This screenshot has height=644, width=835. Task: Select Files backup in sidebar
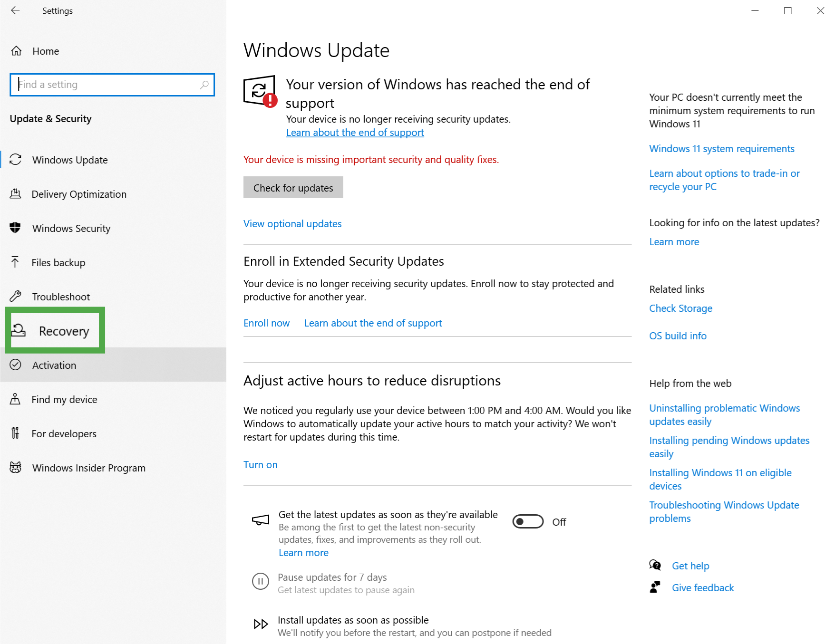point(113,262)
